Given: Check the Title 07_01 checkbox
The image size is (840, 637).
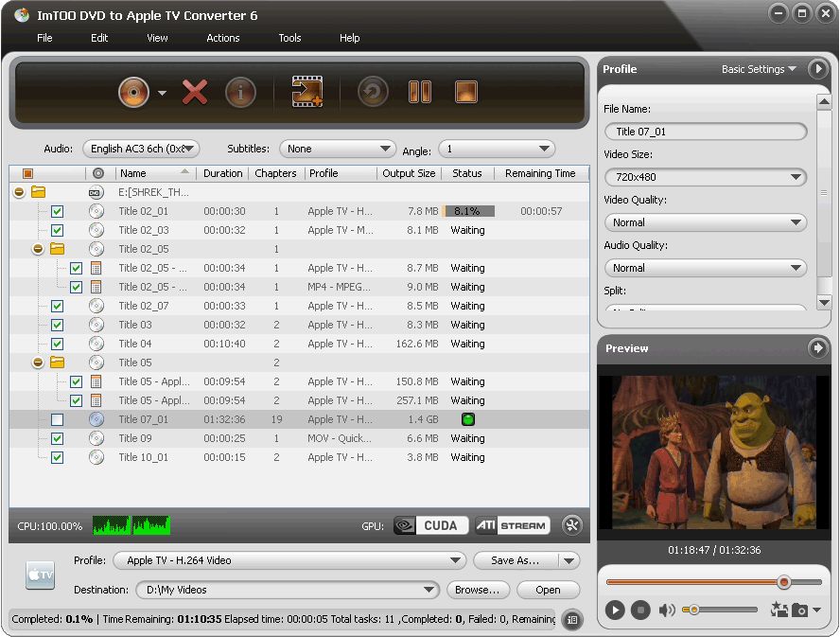Looking at the screenshot, I should (x=58, y=419).
